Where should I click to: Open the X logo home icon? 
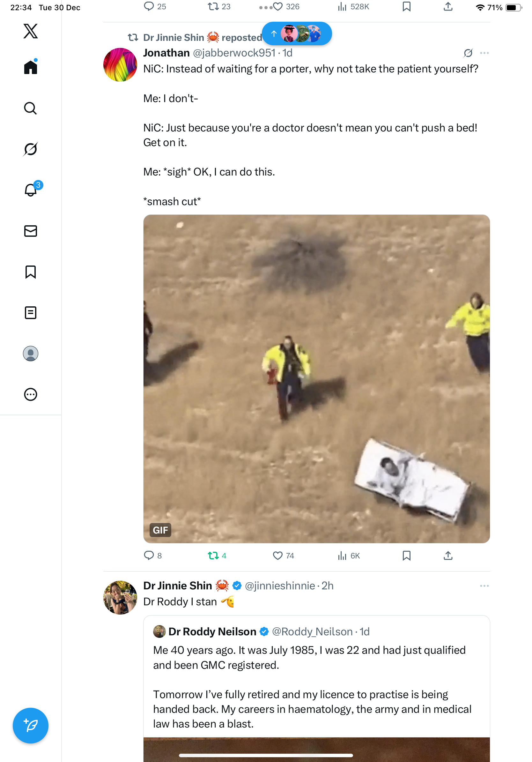pos(31,31)
